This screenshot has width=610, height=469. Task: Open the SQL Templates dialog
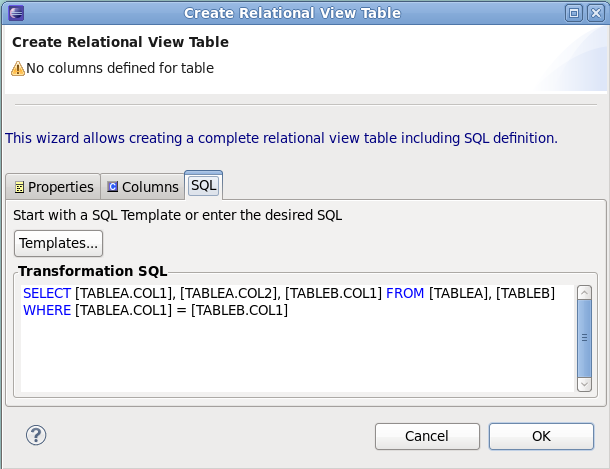tap(58, 243)
